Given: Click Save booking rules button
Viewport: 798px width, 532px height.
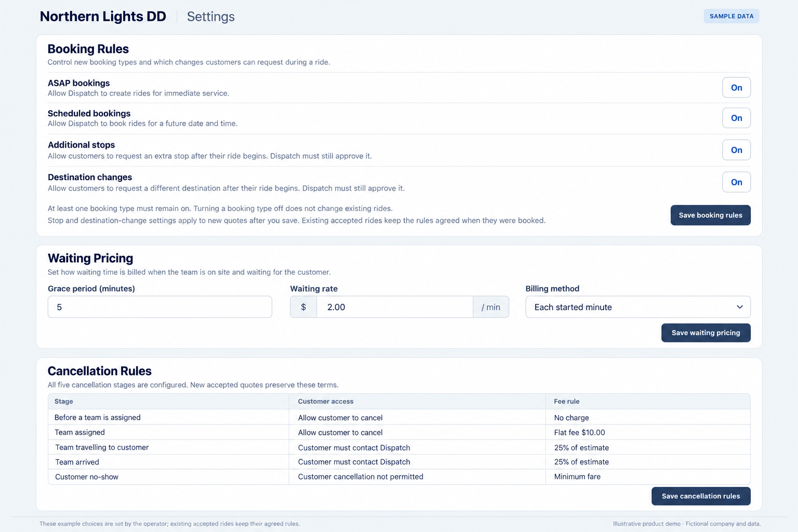Looking at the screenshot, I should [710, 215].
